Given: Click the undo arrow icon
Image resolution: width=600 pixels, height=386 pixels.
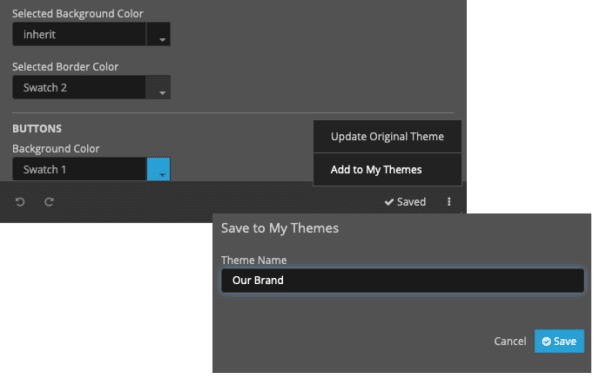Looking at the screenshot, I should point(20,202).
